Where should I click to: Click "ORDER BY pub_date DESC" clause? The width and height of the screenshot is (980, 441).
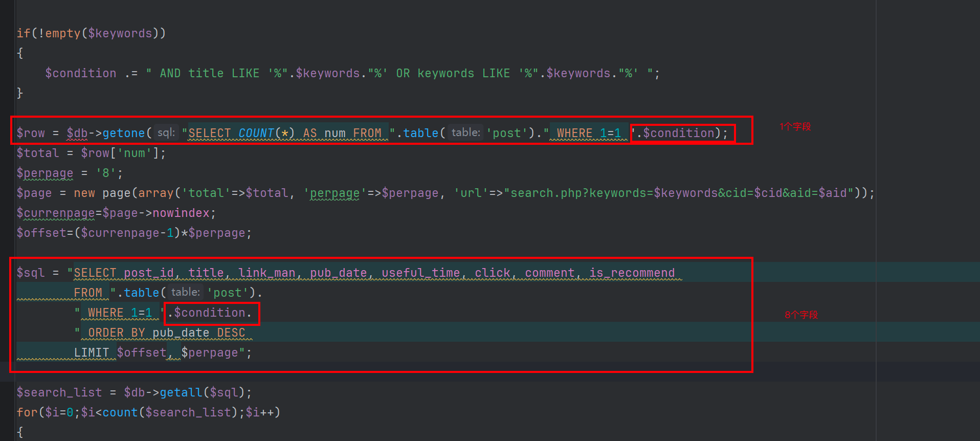(167, 333)
